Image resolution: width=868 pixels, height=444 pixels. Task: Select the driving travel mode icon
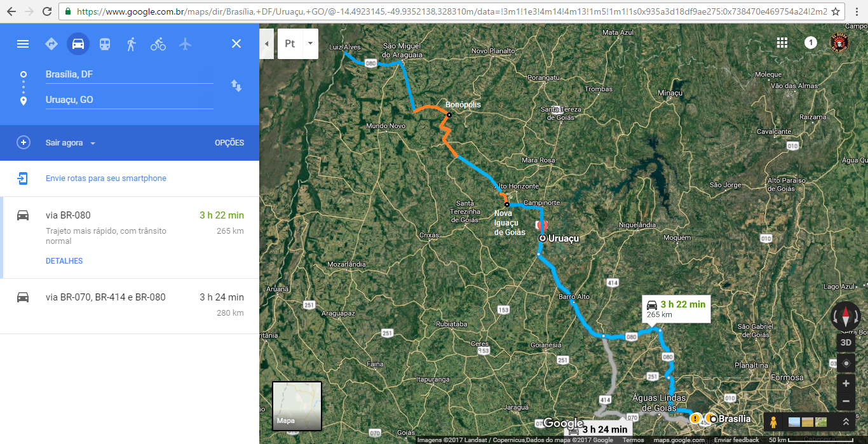(x=78, y=44)
